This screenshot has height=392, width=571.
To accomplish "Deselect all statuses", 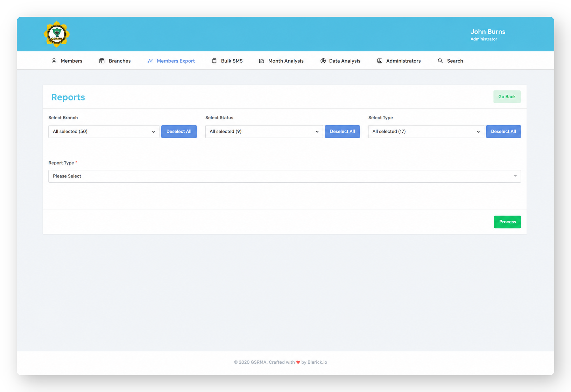I will [x=342, y=132].
